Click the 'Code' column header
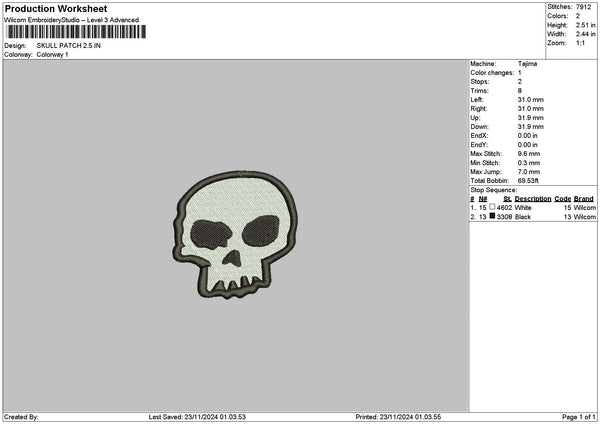 click(562, 199)
